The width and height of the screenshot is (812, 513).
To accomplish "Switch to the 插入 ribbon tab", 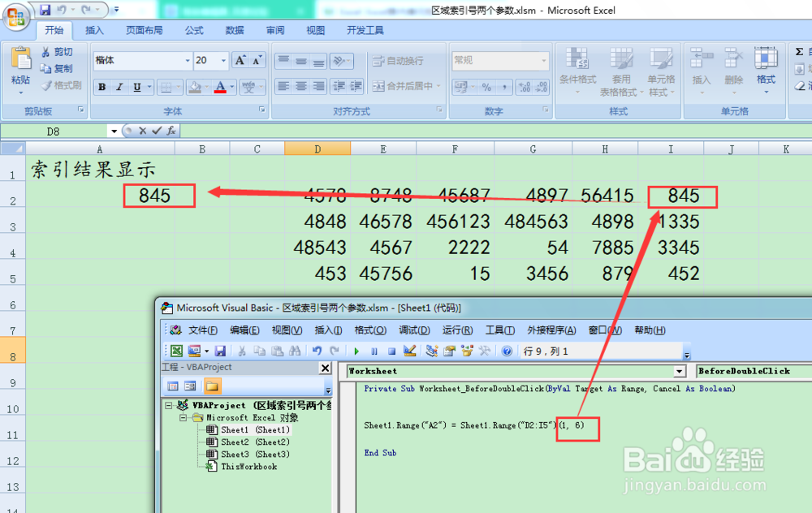I will click(95, 30).
